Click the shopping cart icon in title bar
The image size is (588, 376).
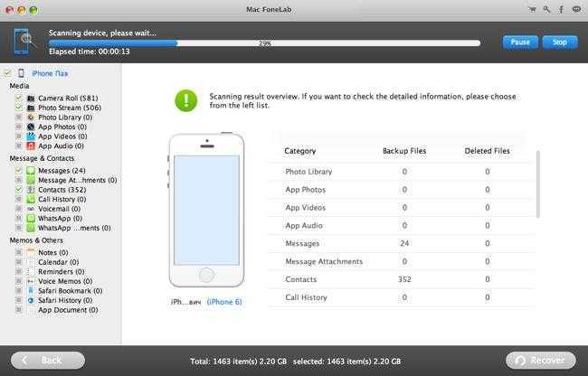(x=532, y=10)
